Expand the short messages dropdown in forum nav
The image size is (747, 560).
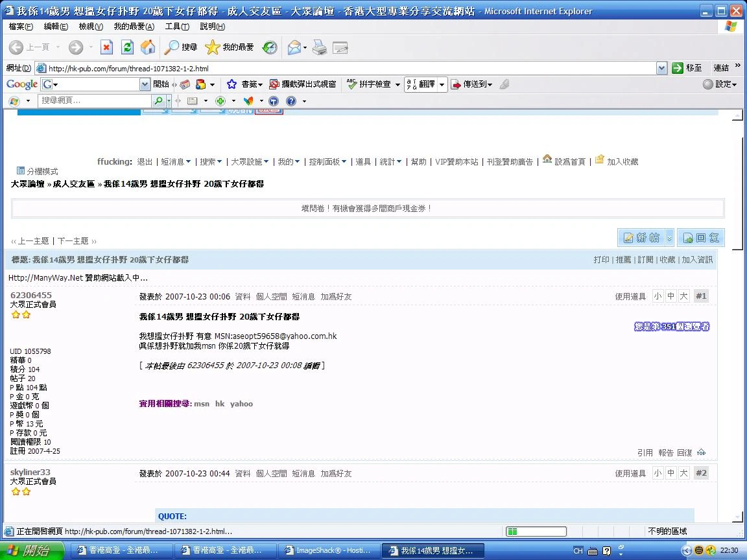click(x=189, y=162)
